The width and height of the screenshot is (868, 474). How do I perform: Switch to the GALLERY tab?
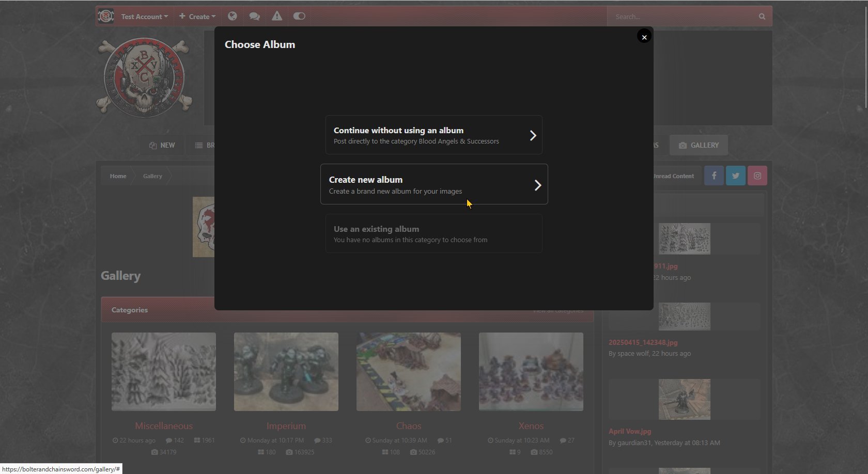click(699, 145)
